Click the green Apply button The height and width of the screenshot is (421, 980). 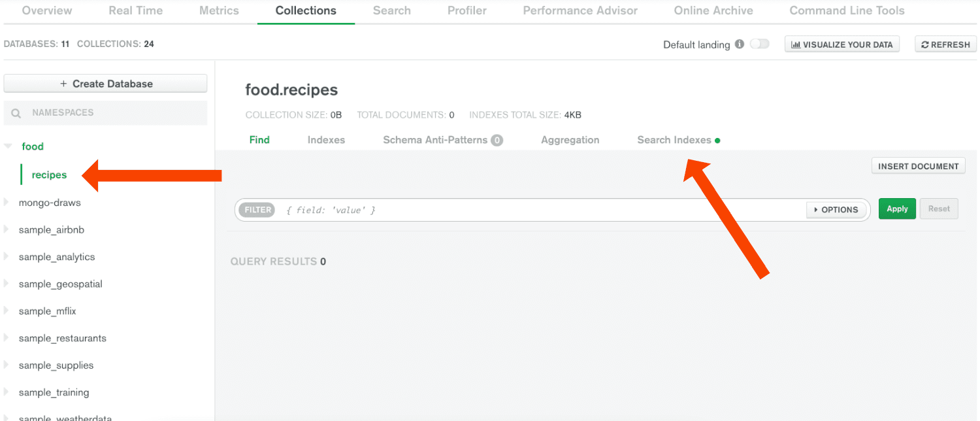point(897,209)
